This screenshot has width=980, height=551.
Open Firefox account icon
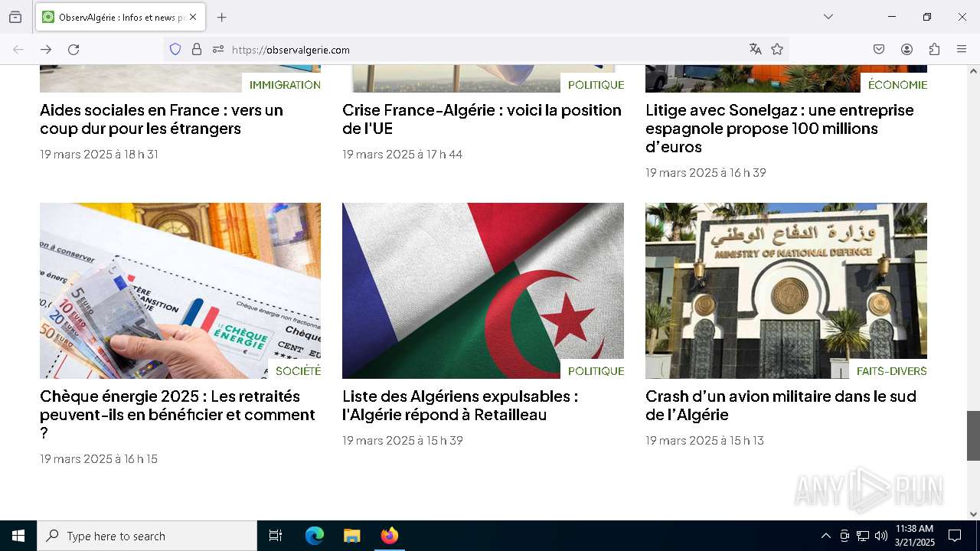[x=906, y=49]
